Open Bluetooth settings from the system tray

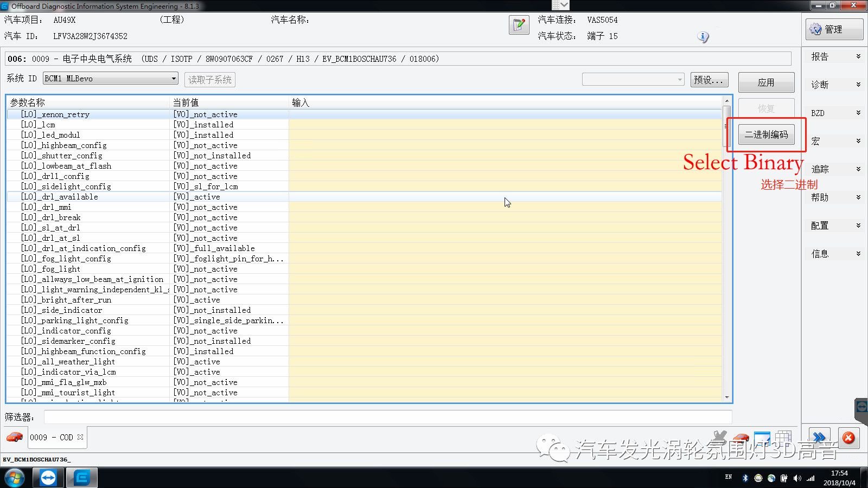pos(745,478)
